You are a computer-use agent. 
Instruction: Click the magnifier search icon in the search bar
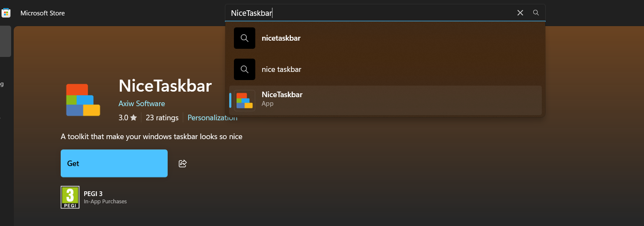536,13
